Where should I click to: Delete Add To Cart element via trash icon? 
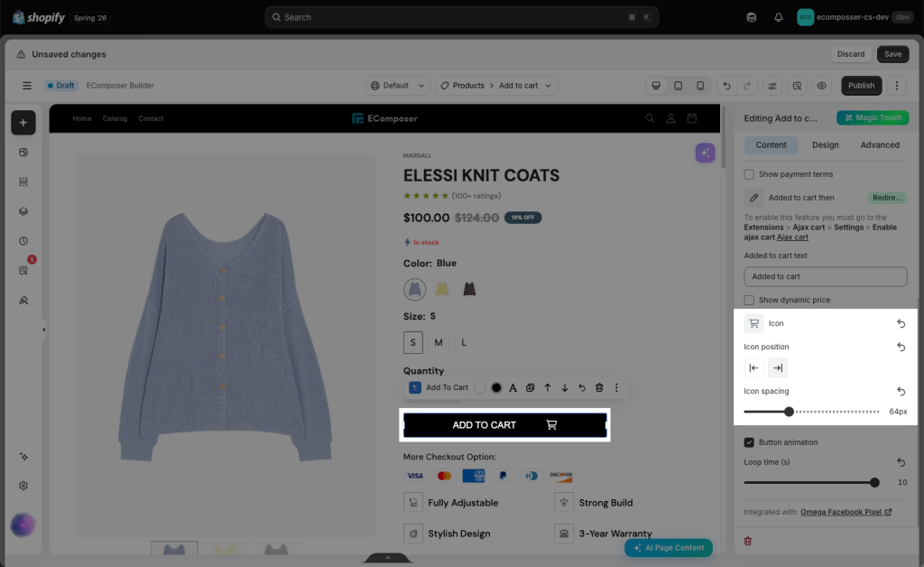coord(599,387)
